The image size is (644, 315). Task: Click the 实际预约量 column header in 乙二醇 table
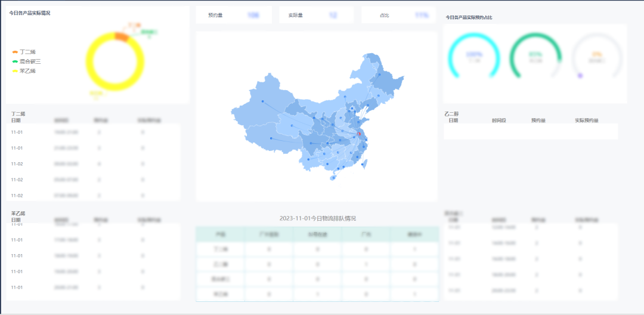pyautogui.click(x=587, y=121)
